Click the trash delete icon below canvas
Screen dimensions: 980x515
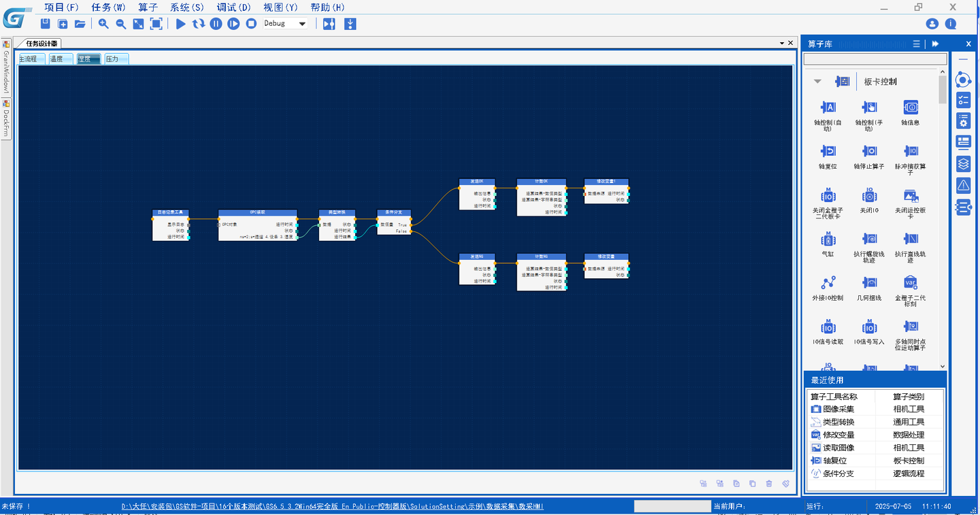coord(769,484)
